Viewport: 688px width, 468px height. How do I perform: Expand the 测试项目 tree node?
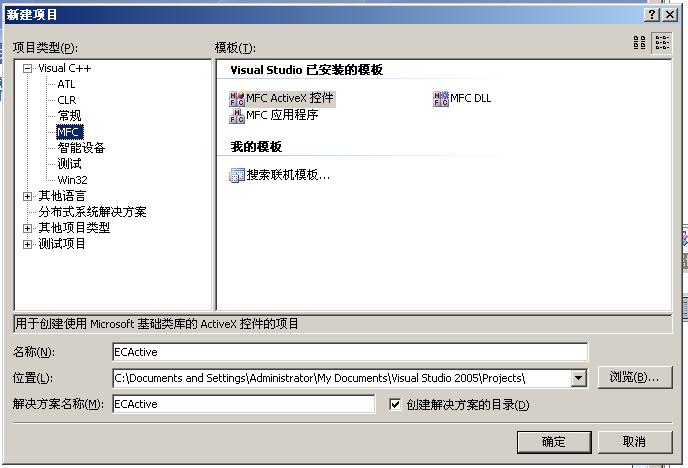pos(28,244)
